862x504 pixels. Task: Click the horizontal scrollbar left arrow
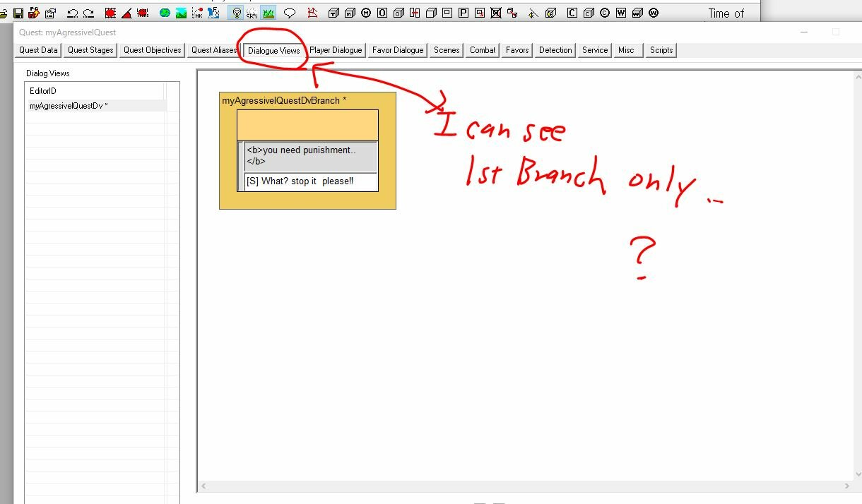pyautogui.click(x=203, y=486)
